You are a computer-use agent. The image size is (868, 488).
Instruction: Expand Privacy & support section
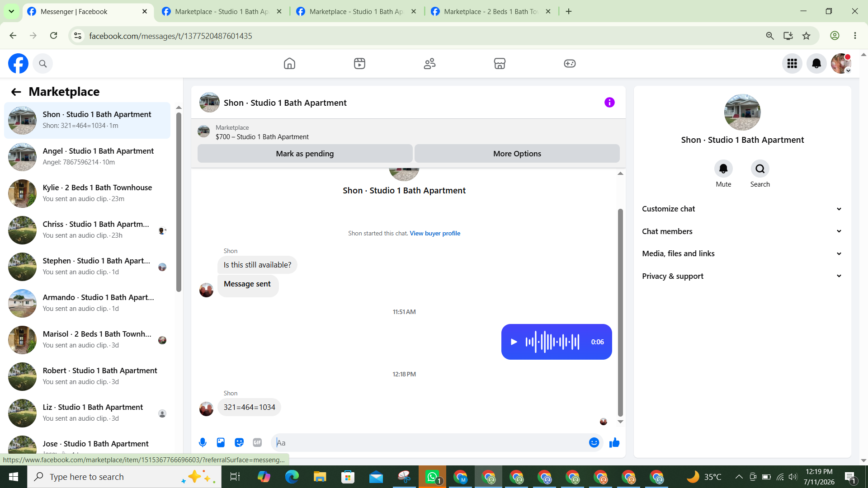[x=742, y=276]
